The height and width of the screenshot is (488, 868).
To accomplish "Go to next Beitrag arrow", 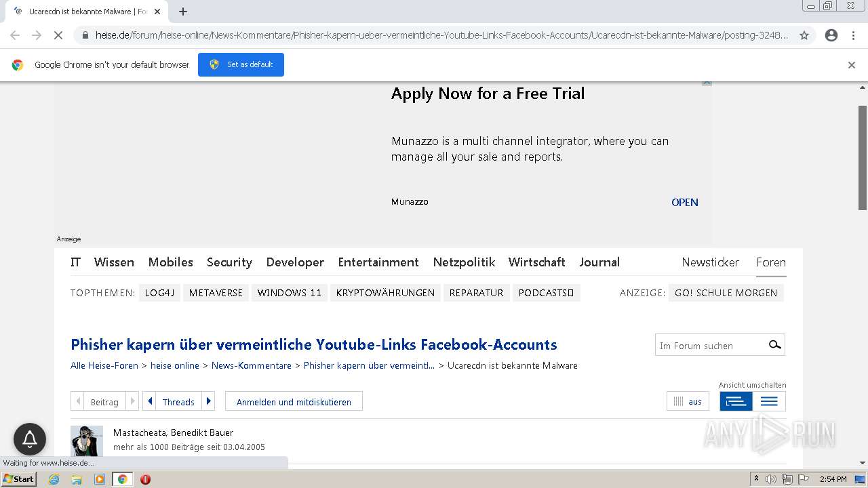I will pyautogui.click(x=132, y=401).
